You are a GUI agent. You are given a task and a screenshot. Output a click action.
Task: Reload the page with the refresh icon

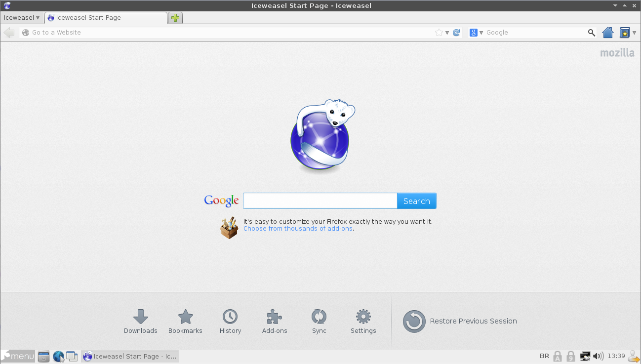456,33
